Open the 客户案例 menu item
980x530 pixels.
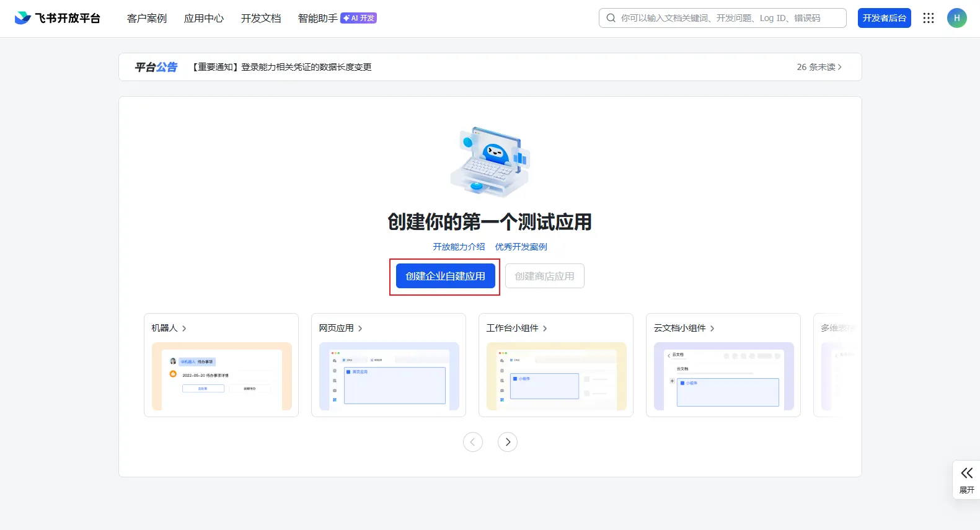click(x=147, y=18)
